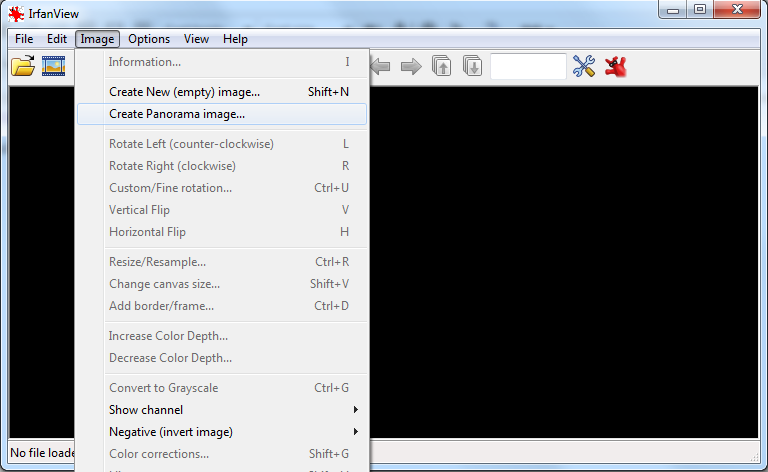Screen dimensions: 768x472
Task: Click the next image right arrow
Action: [x=410, y=67]
